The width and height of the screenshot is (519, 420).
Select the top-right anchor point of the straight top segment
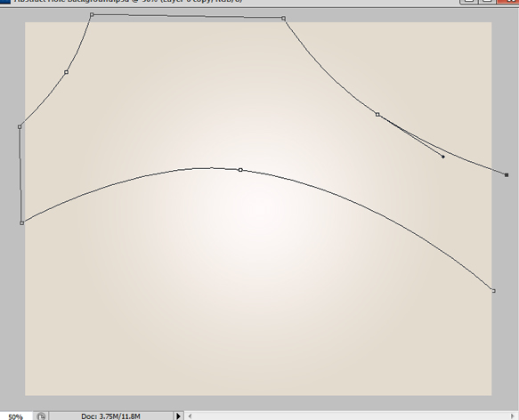284,18
